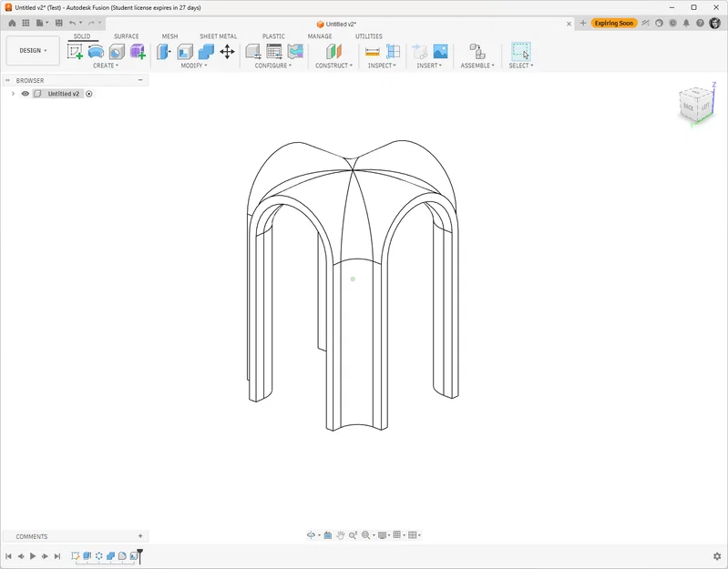Viewport: 728px width, 569px height.
Task: Click the Configure Model icon
Action: tap(253, 52)
